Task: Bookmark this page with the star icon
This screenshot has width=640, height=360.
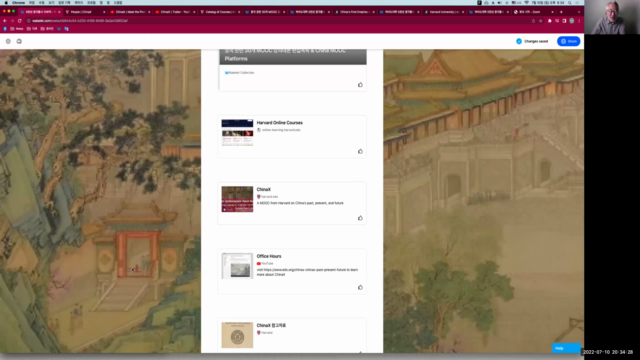Action: click(541, 21)
